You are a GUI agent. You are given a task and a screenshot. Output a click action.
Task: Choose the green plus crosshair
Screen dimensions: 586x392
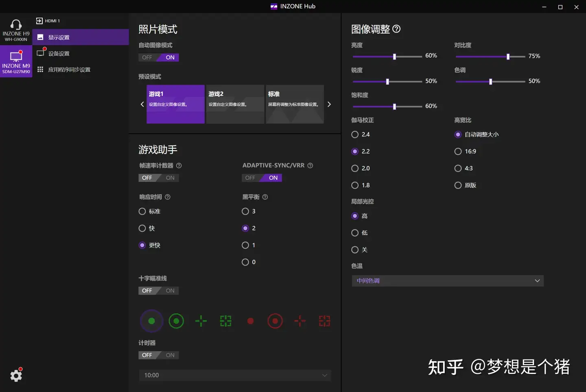201,321
